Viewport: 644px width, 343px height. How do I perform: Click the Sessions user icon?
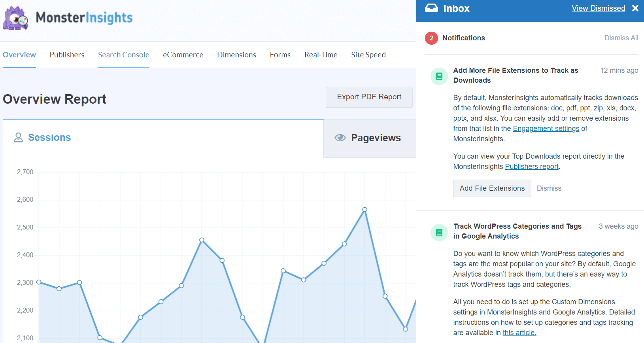(18, 137)
